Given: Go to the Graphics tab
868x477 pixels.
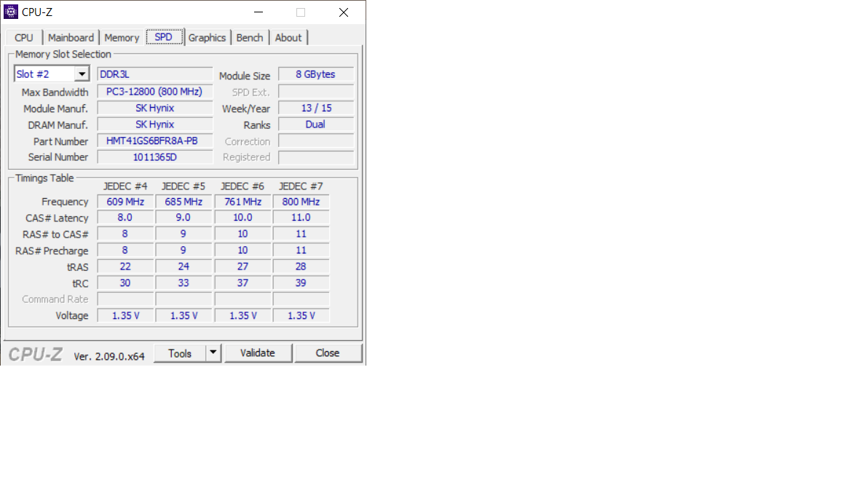Looking at the screenshot, I should point(207,38).
